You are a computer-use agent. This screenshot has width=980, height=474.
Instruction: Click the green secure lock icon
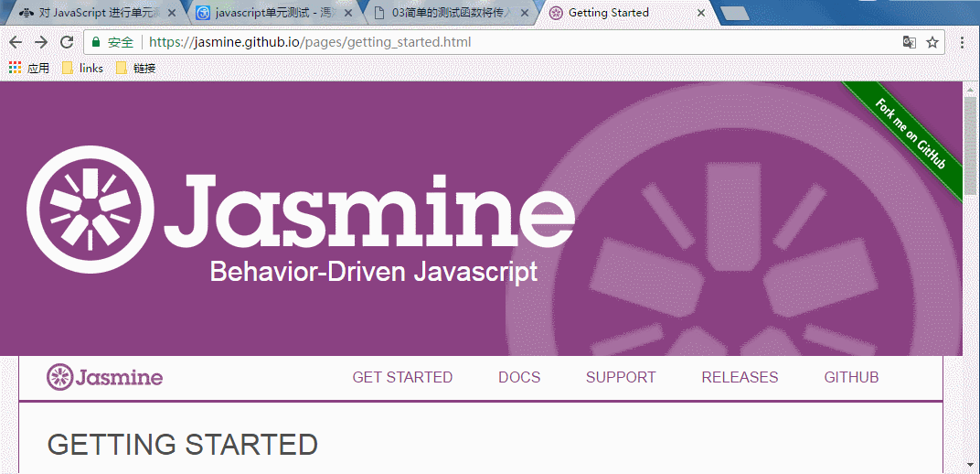pos(96,42)
